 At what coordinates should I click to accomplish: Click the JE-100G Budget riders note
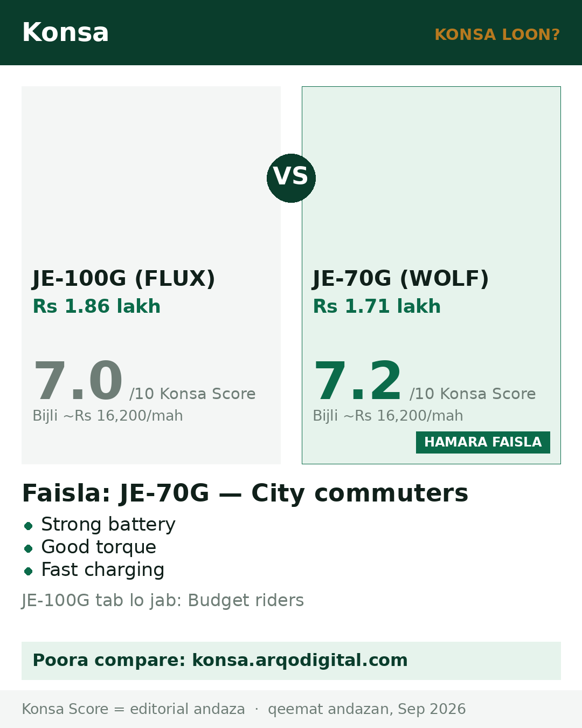pos(163,600)
